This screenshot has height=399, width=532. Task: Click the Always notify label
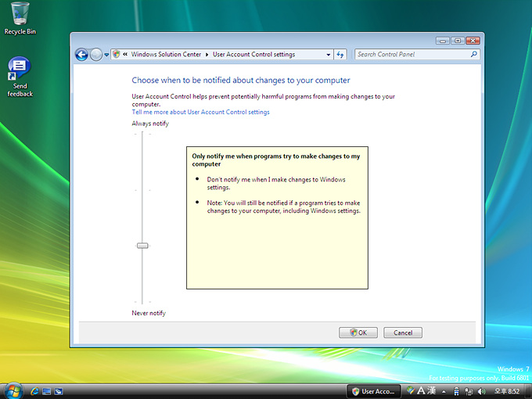coord(150,124)
